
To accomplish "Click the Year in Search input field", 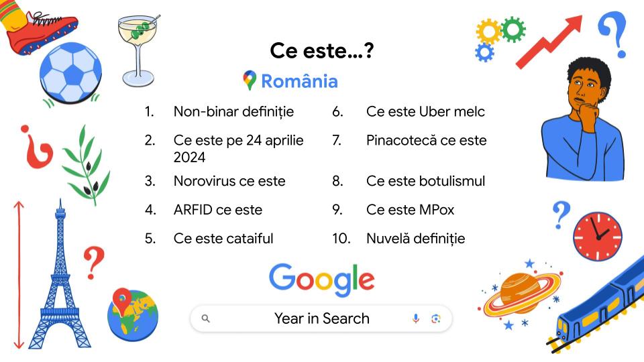I will 321,318.
